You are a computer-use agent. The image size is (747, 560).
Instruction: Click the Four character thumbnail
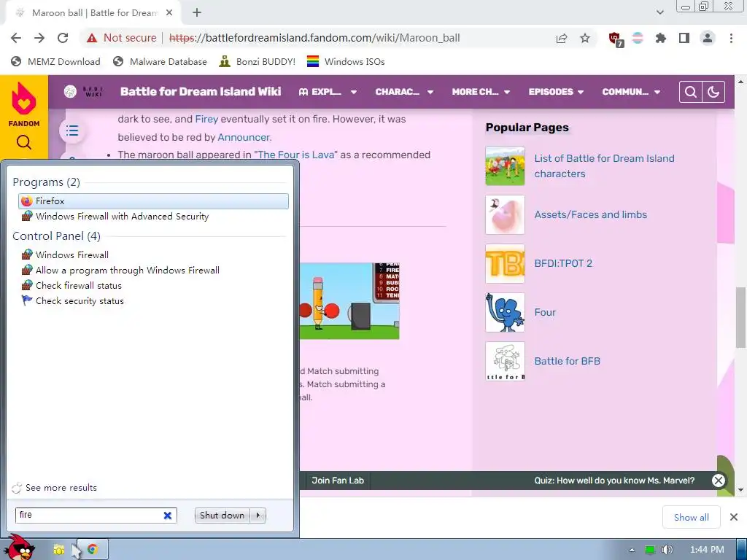point(505,312)
